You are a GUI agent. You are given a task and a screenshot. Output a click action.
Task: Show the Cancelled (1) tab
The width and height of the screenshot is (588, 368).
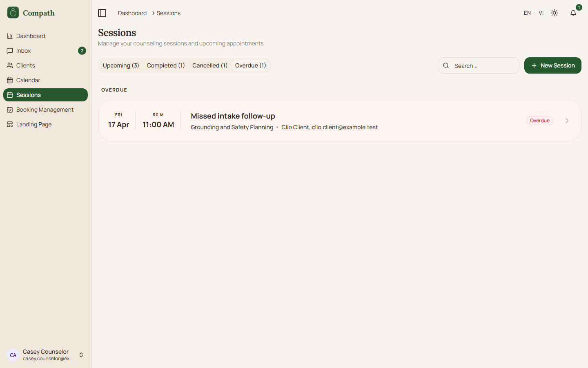(210, 65)
